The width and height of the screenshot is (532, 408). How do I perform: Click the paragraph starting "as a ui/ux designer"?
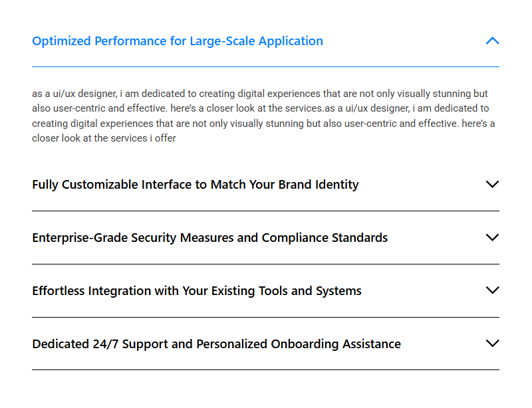(265, 116)
